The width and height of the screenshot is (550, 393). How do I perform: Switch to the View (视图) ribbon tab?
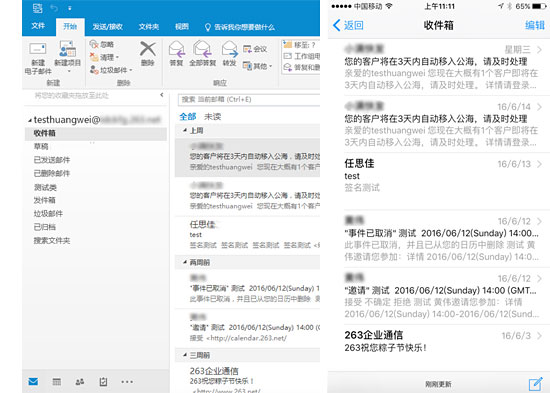coord(182,26)
